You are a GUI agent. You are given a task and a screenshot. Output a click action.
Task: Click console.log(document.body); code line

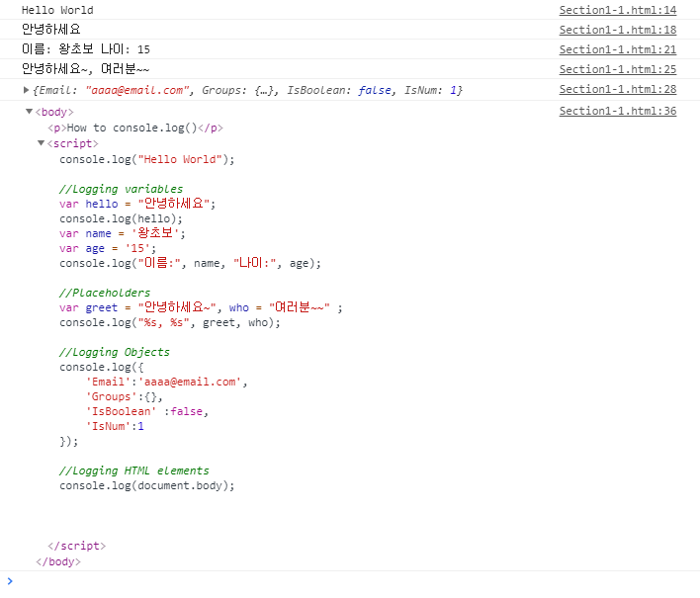(147, 485)
